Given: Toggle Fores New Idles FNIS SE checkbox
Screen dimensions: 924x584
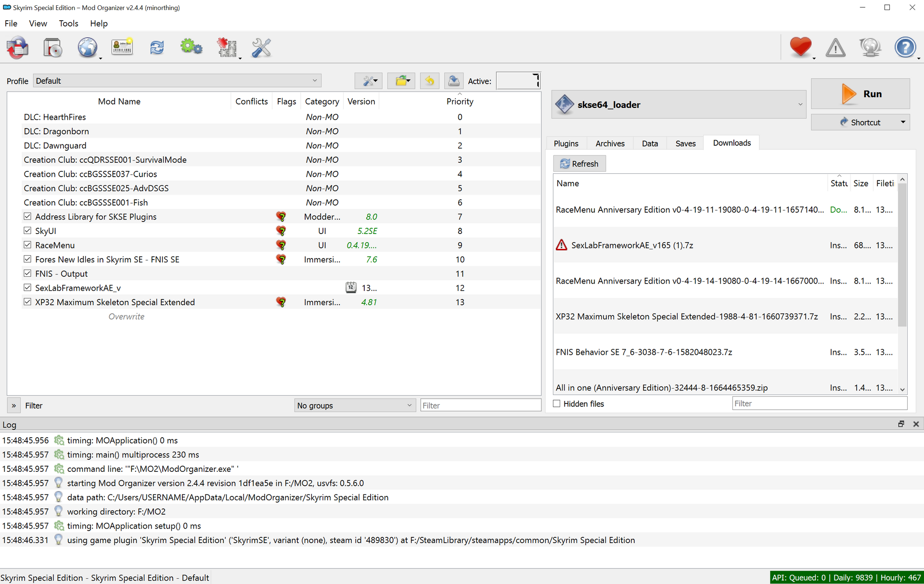Looking at the screenshot, I should point(27,260).
